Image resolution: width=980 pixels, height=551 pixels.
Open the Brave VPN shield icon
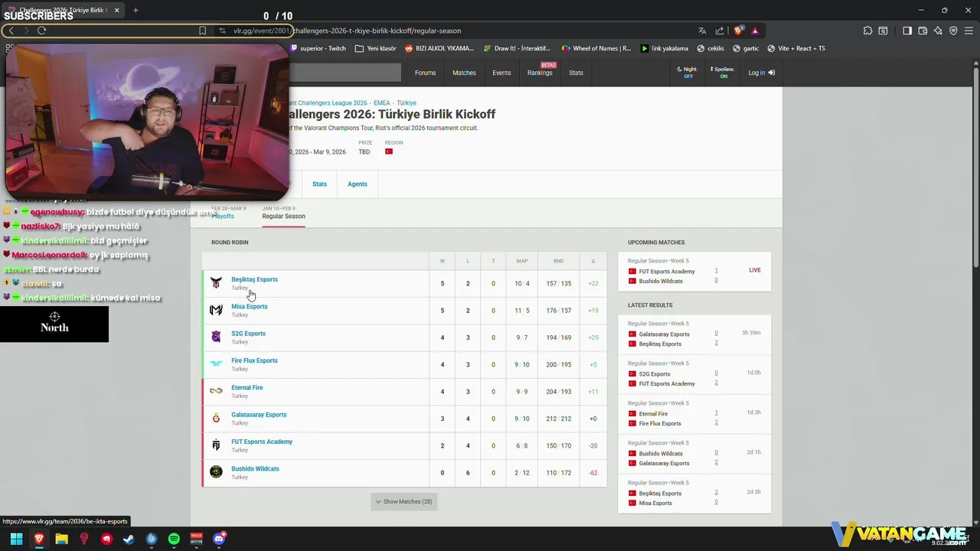[953, 31]
